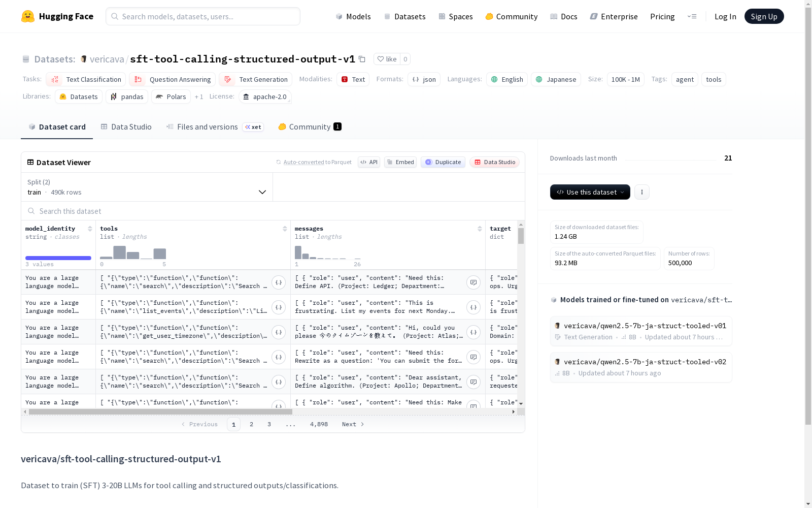
Task: Click the first bar in messages lengths histogram
Action: (x=298, y=252)
